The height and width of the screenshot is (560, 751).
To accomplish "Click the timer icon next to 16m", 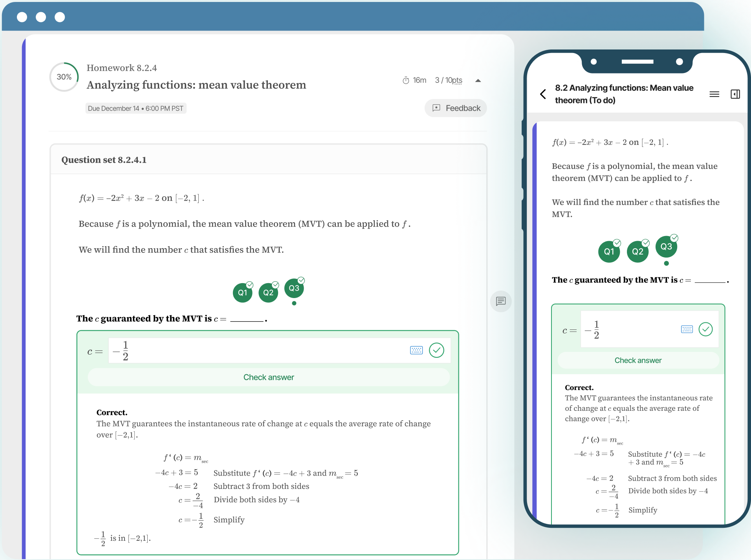I will (406, 81).
